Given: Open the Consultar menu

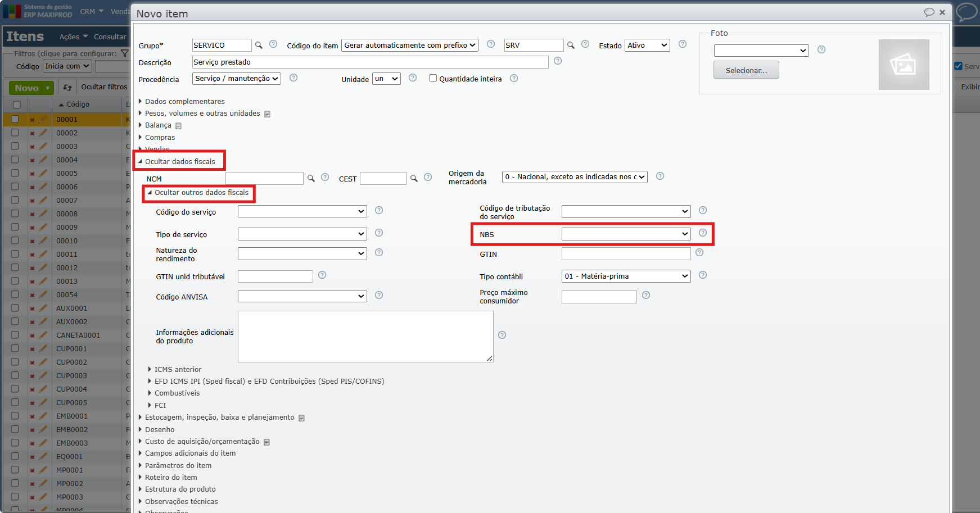Looking at the screenshot, I should tap(110, 37).
